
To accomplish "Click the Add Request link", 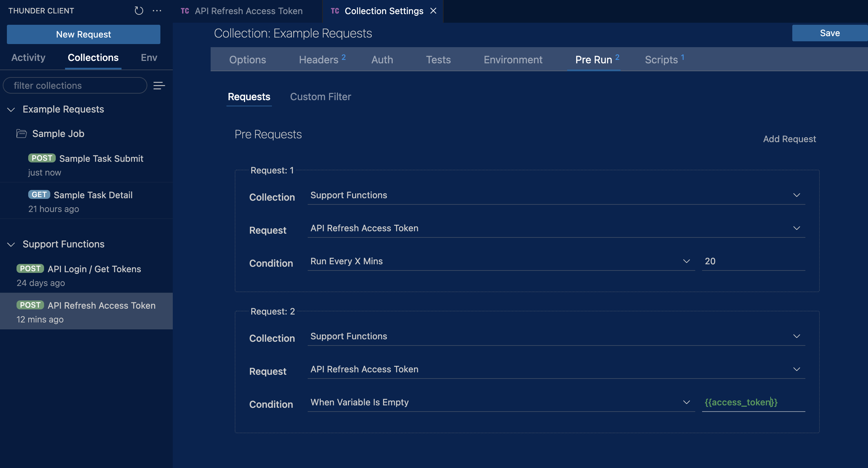I will click(x=789, y=139).
